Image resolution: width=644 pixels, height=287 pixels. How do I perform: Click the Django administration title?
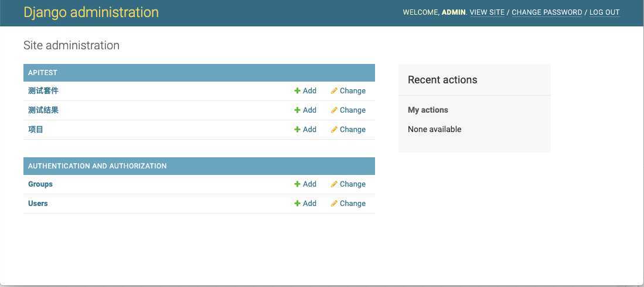[91, 12]
